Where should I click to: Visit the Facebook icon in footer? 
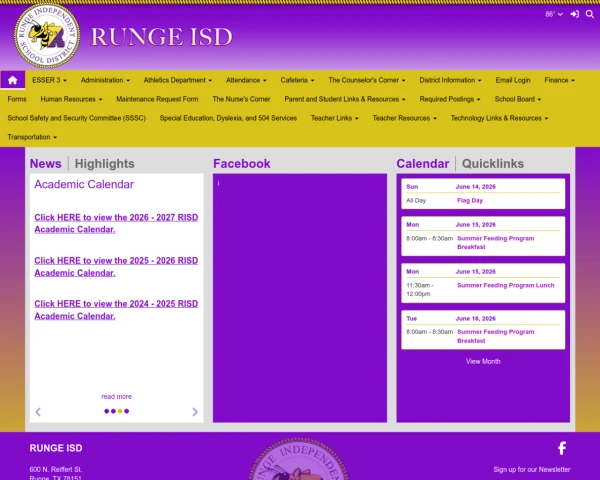coord(562,448)
